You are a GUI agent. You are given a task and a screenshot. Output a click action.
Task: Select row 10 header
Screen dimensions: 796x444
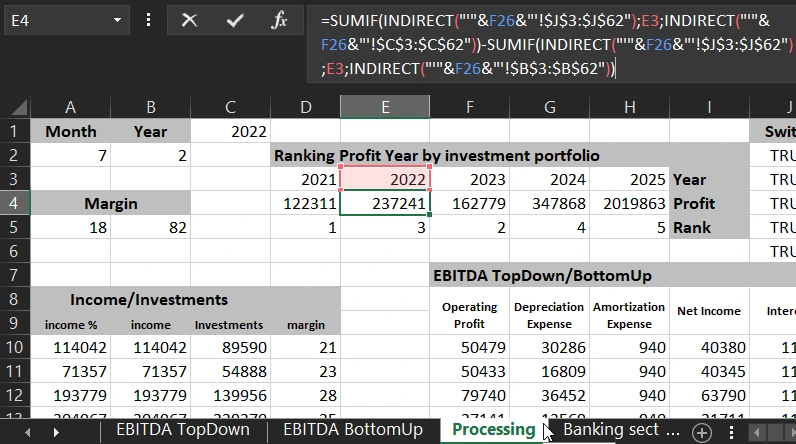click(14, 348)
